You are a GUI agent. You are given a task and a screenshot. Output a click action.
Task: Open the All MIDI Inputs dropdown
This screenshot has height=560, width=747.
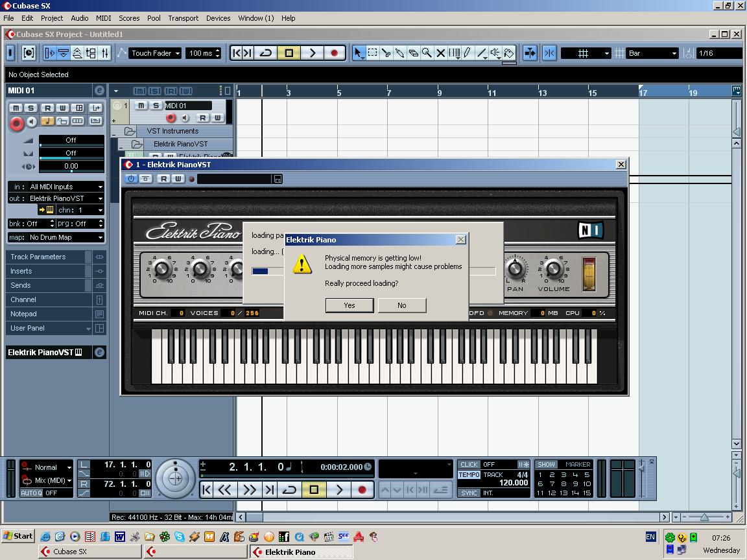click(65, 187)
